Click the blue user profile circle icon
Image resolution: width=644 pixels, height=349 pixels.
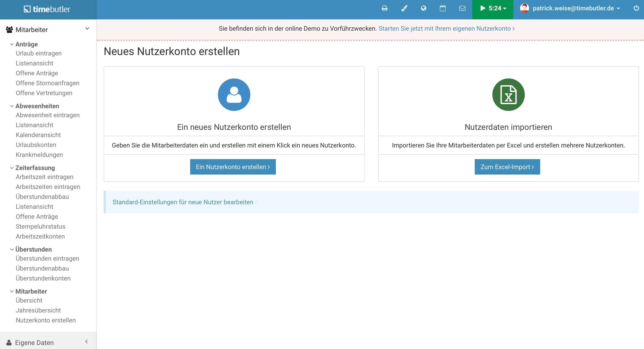coord(234,95)
